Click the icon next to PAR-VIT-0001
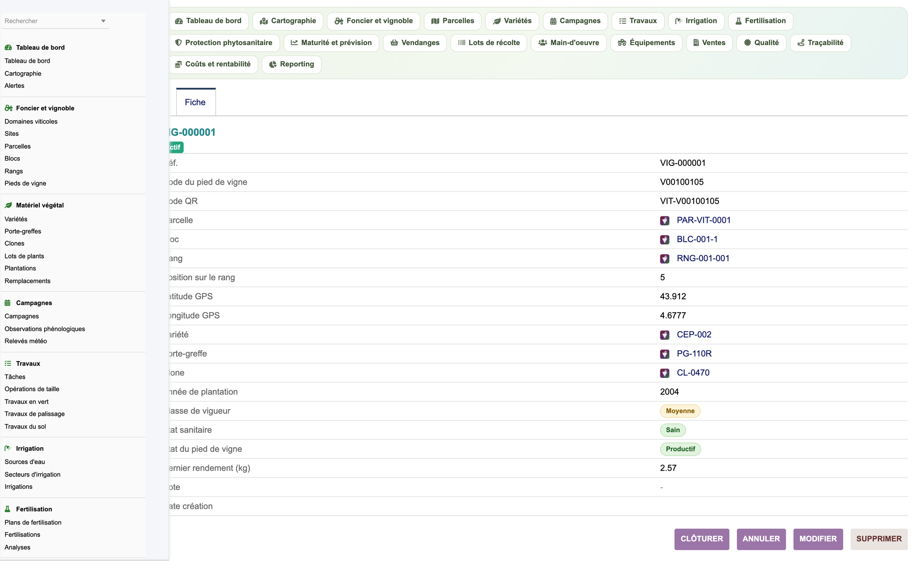 pyautogui.click(x=665, y=221)
